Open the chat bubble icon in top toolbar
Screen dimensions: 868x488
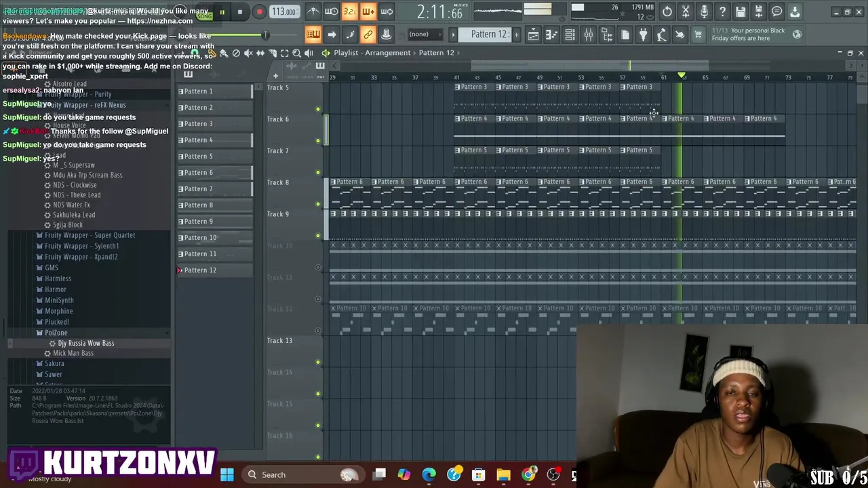coord(777,12)
